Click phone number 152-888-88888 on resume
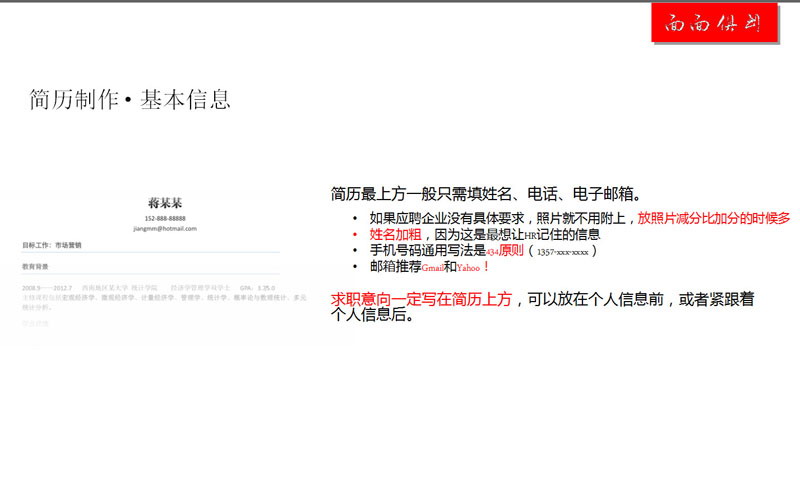The height and width of the screenshot is (500, 800). (164, 218)
